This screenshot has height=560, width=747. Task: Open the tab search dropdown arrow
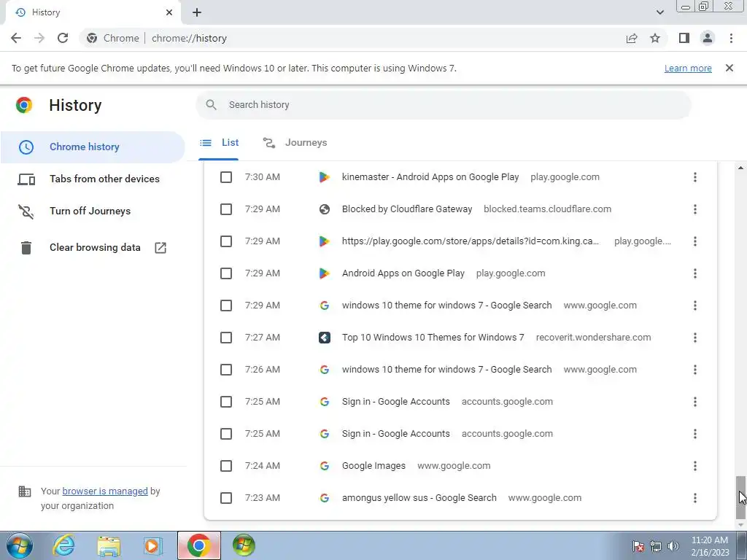pos(659,12)
